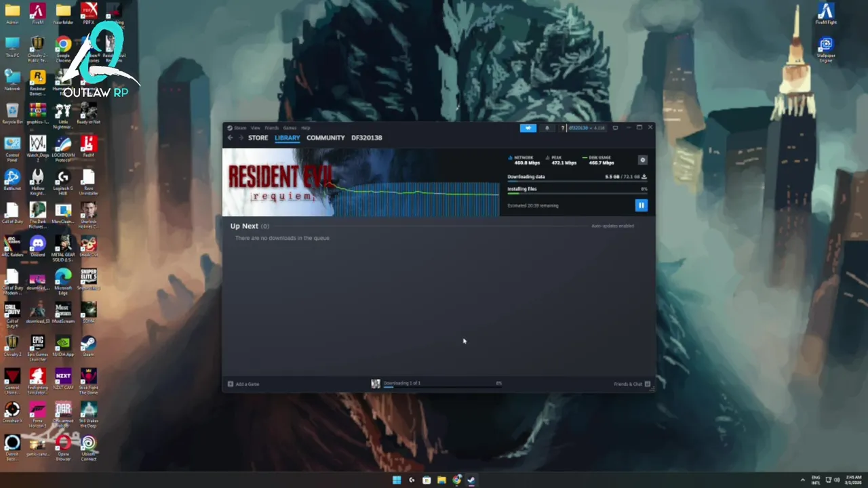Go back with Steam back arrow

pyautogui.click(x=231, y=138)
